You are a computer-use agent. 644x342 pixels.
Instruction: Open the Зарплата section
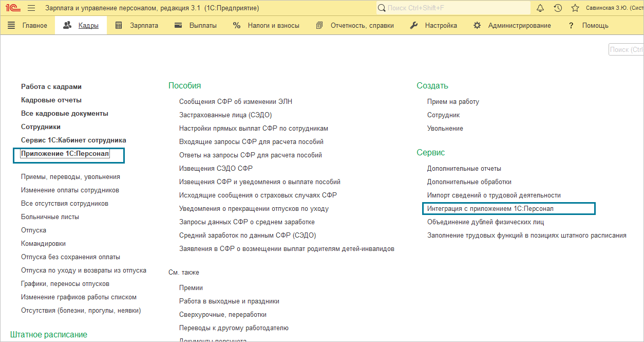pyautogui.click(x=137, y=25)
